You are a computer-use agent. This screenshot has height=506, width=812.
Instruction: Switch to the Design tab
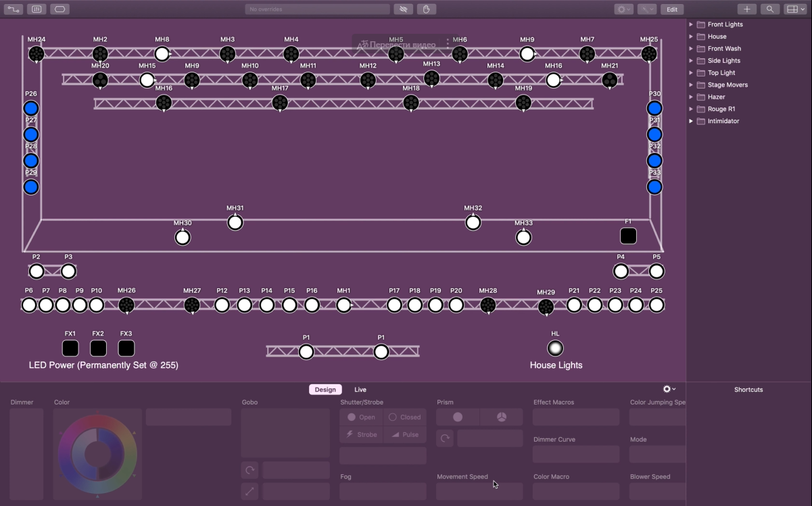325,390
